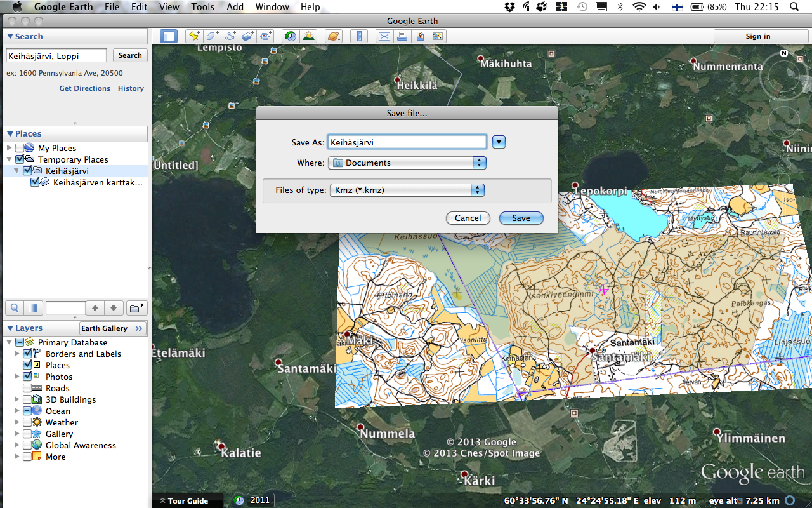Enable the 3D Buildings layer checkbox
This screenshot has width=812, height=508.
point(27,399)
